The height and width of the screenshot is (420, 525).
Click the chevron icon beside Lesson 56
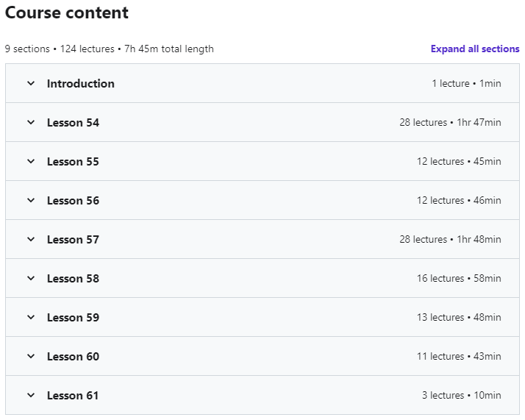[x=31, y=200]
